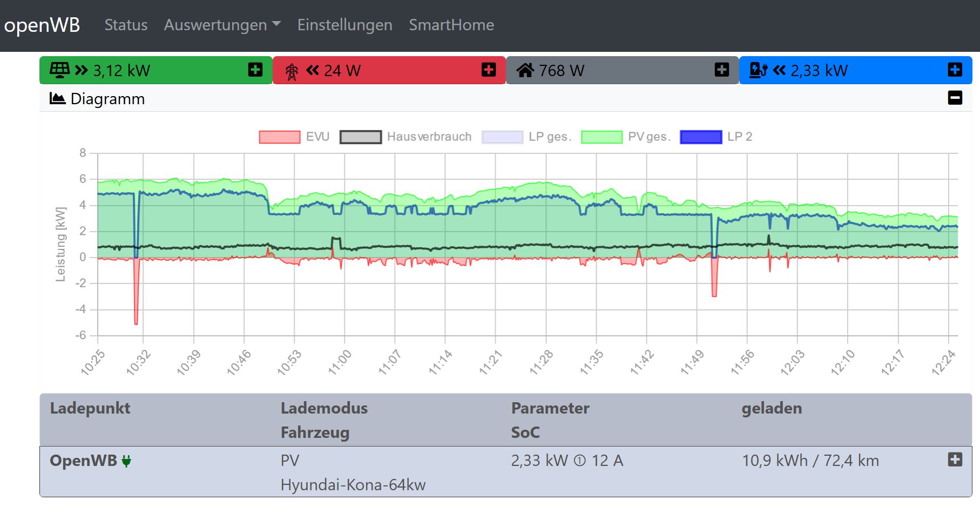This screenshot has width=980, height=514.
Task: Click the charging station icon in blue tile
Action: (x=758, y=70)
